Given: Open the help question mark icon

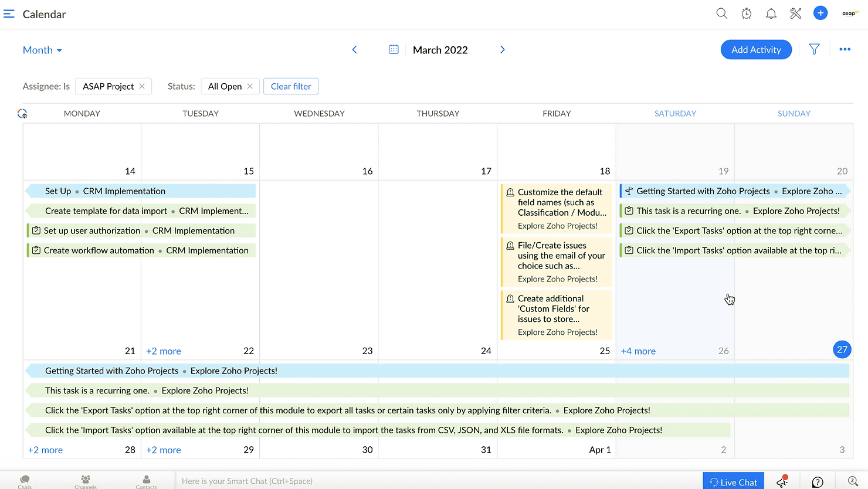Looking at the screenshot, I should pyautogui.click(x=818, y=482).
